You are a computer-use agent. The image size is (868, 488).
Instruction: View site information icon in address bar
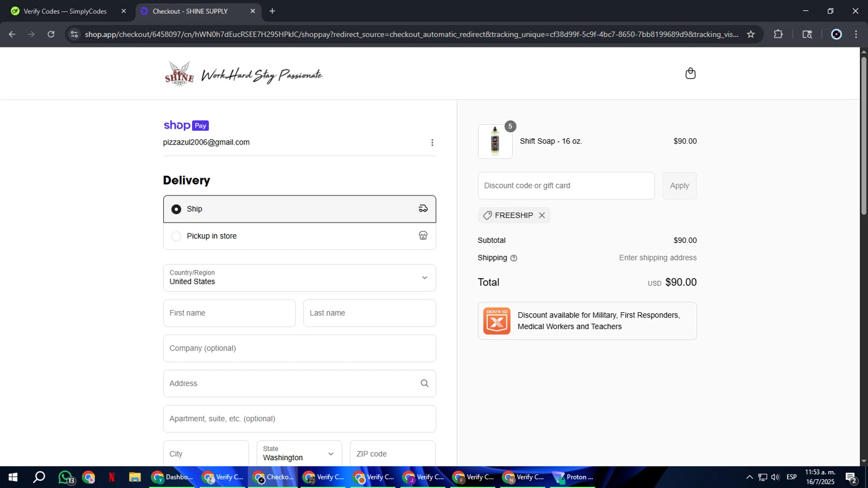[x=74, y=34]
